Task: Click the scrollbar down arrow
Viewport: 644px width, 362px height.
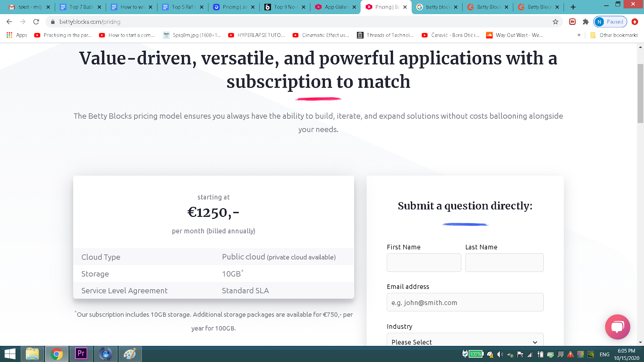Action: (x=640, y=343)
